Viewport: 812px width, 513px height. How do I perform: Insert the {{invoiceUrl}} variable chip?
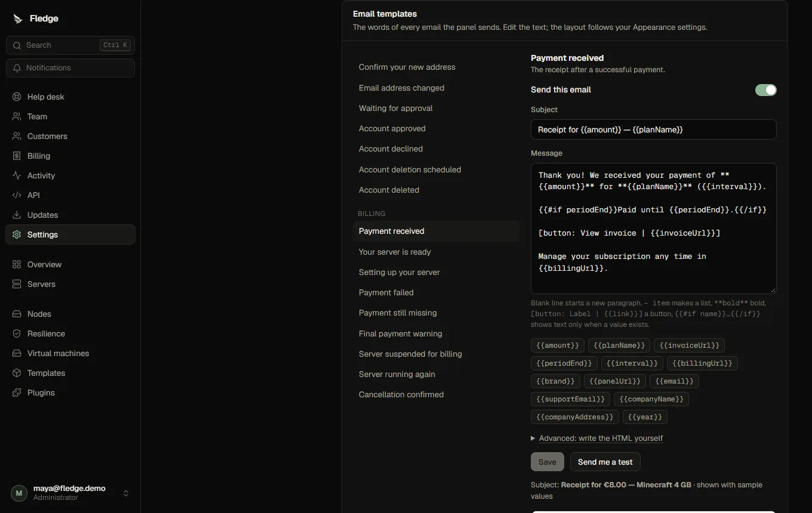(689, 345)
